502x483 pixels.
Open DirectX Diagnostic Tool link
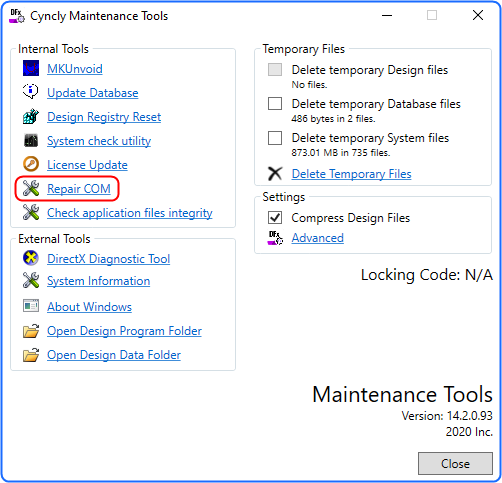coord(109,259)
